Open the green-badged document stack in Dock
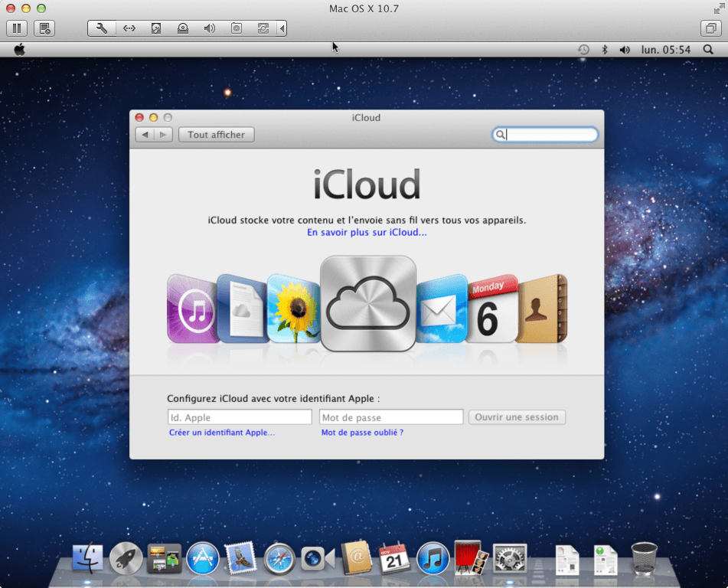The height and width of the screenshot is (588, 728). (x=606, y=560)
